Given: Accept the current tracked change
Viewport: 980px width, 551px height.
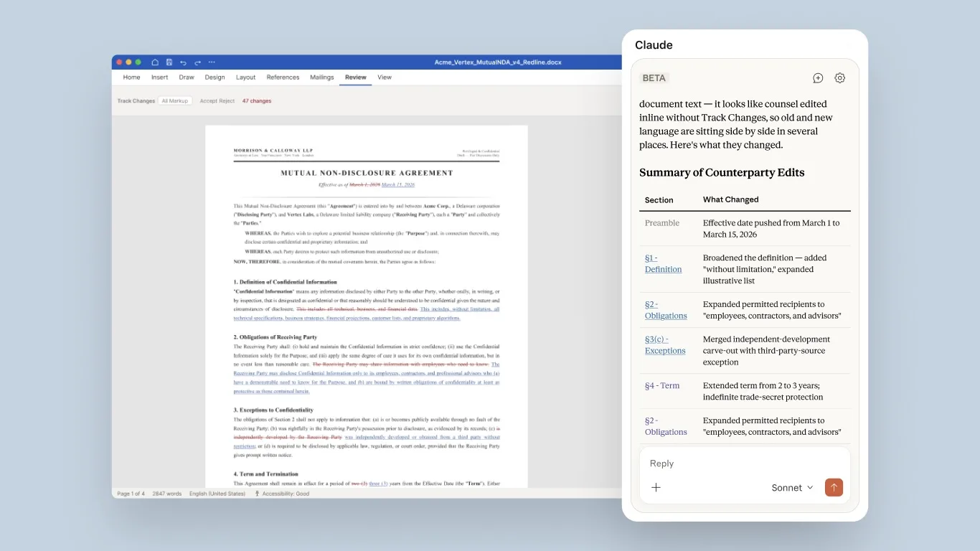Looking at the screenshot, I should tap(208, 100).
